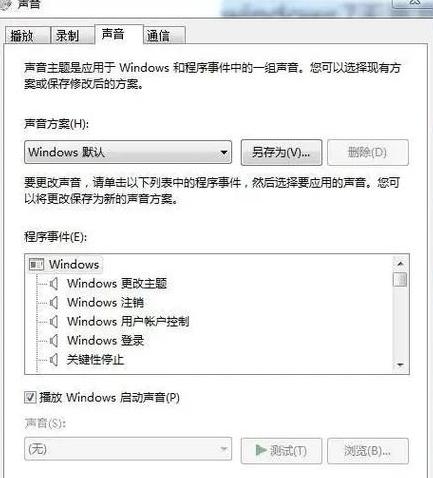Click the Windows category icon in event list
This screenshot has height=478, width=433.
36,265
